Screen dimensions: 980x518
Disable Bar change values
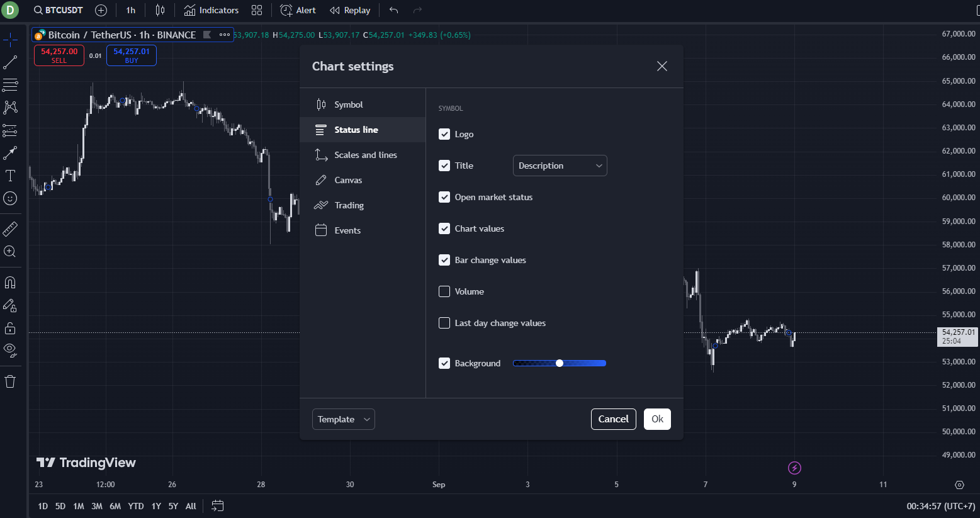[x=444, y=260]
